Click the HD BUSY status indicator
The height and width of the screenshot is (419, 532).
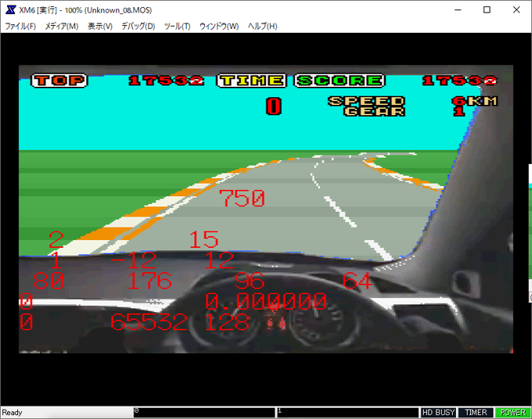(x=438, y=412)
